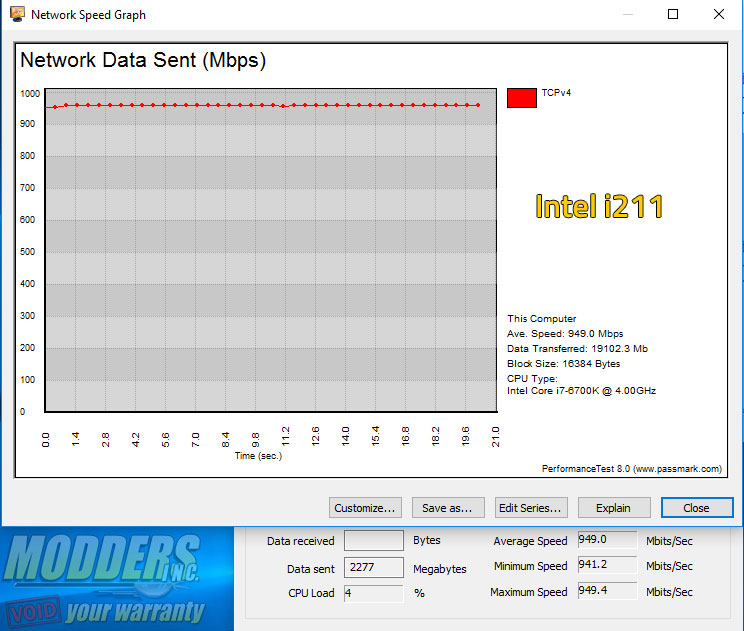744x631 pixels.
Task: Click the Block Size: 16384 Bytes text
Action: [563, 364]
